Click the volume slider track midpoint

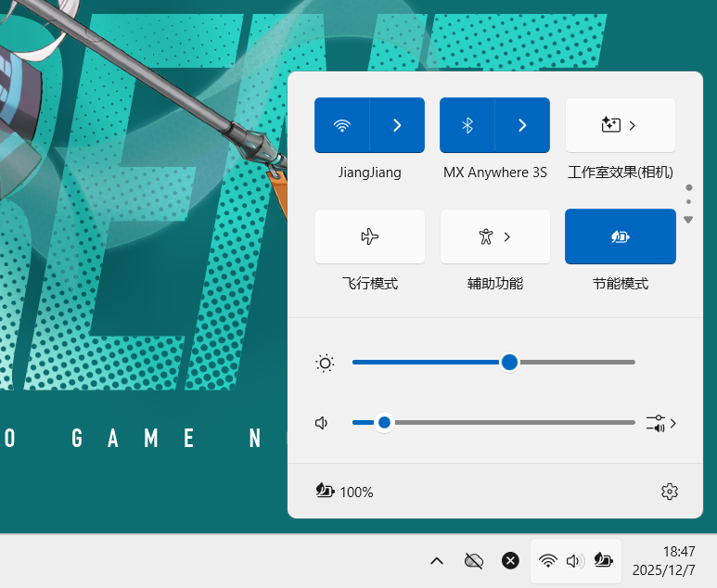[493, 423]
